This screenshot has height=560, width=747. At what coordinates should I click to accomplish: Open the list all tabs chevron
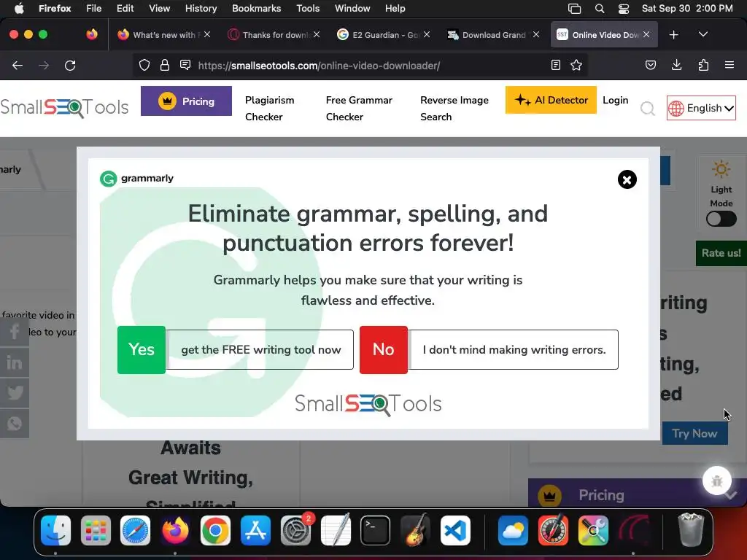pyautogui.click(x=703, y=34)
